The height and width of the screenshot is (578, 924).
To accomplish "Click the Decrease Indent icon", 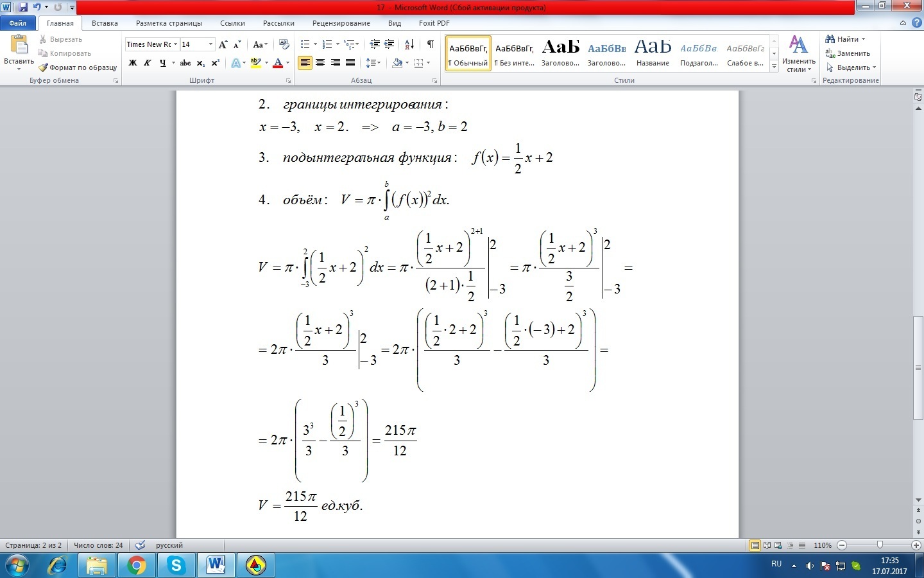I will tap(375, 44).
